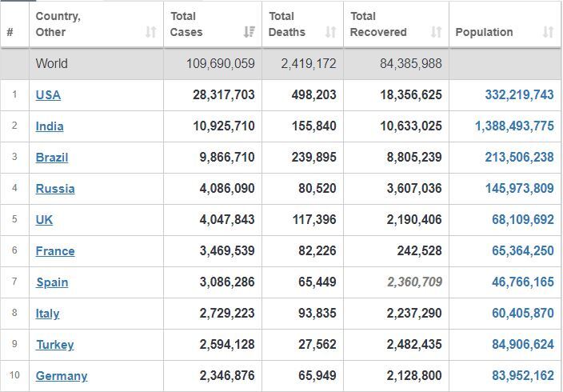
Task: Open Brazil population link 213,506,238
Action: tap(519, 158)
